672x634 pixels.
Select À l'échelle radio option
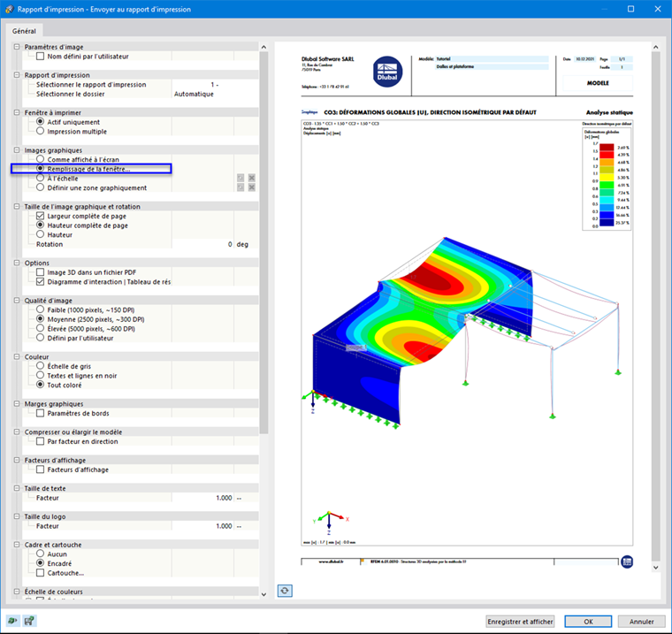coord(41,178)
